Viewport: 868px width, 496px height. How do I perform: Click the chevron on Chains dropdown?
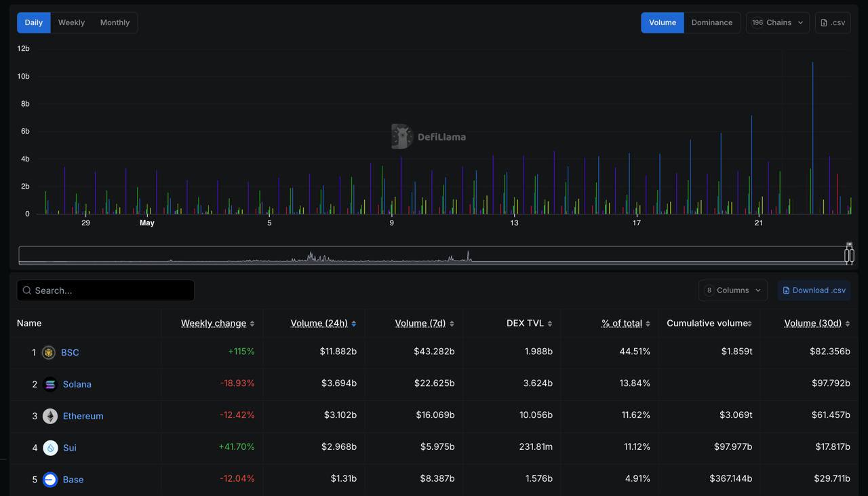[800, 22]
